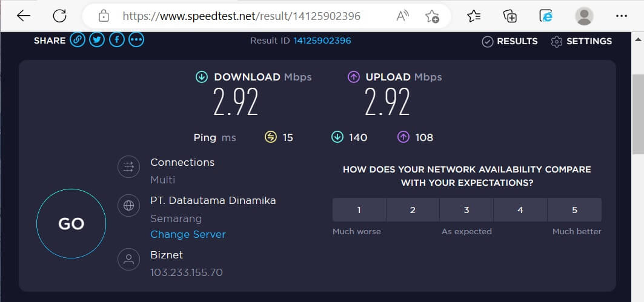Refresh the page
The width and height of the screenshot is (644, 302).
[x=59, y=16]
